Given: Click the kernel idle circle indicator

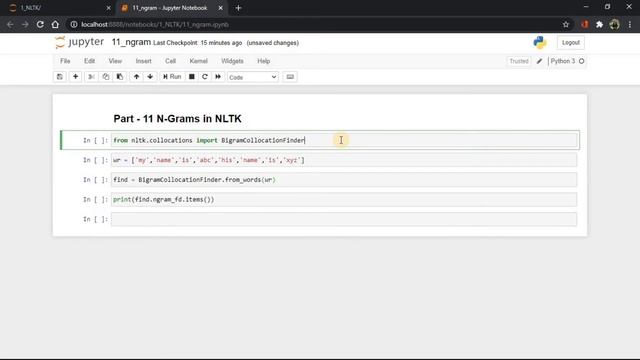Looking at the screenshot, I should click(582, 61).
